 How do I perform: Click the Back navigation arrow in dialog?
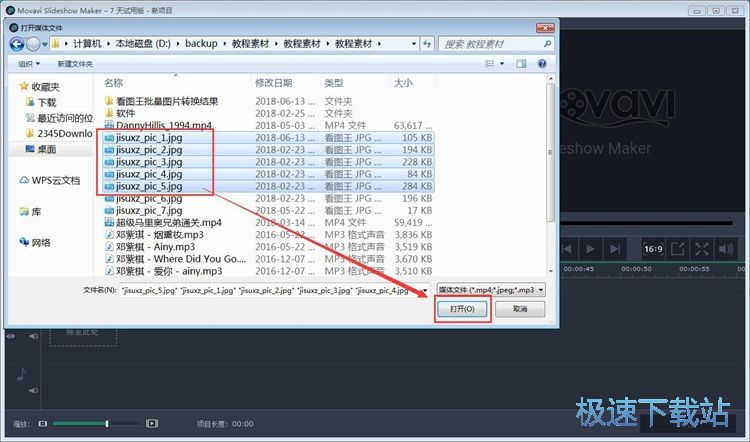click(17, 44)
